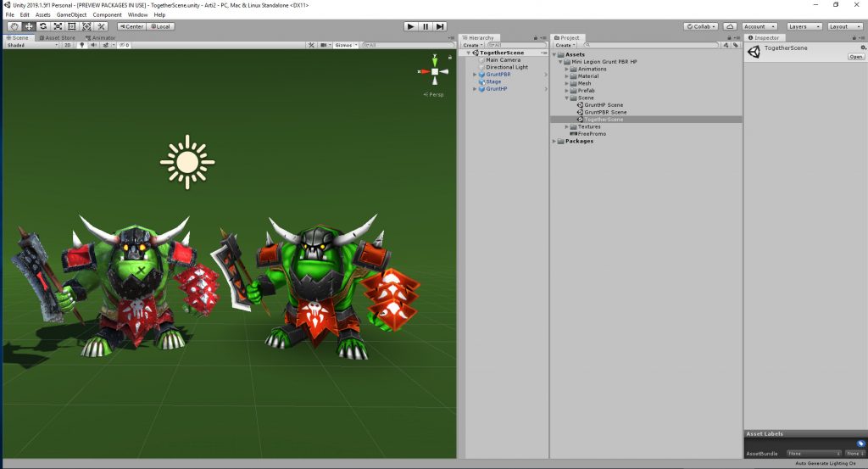Select the Rect Transform tool
The height and width of the screenshot is (469, 868).
coord(72,26)
